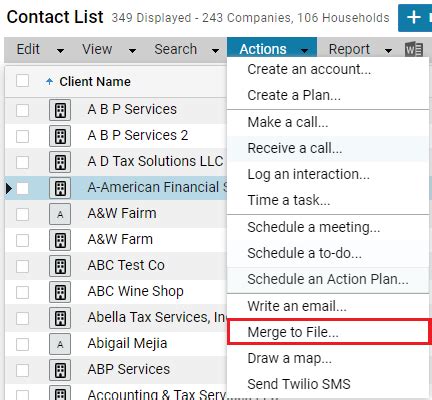Open the View dropdown menu
432x400 pixels.
pos(109,49)
